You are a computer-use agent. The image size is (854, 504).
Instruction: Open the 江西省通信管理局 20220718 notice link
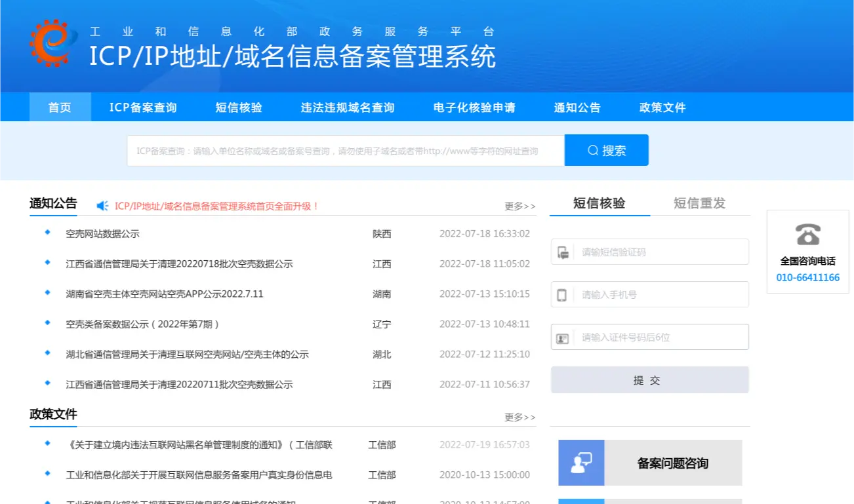coord(179,264)
